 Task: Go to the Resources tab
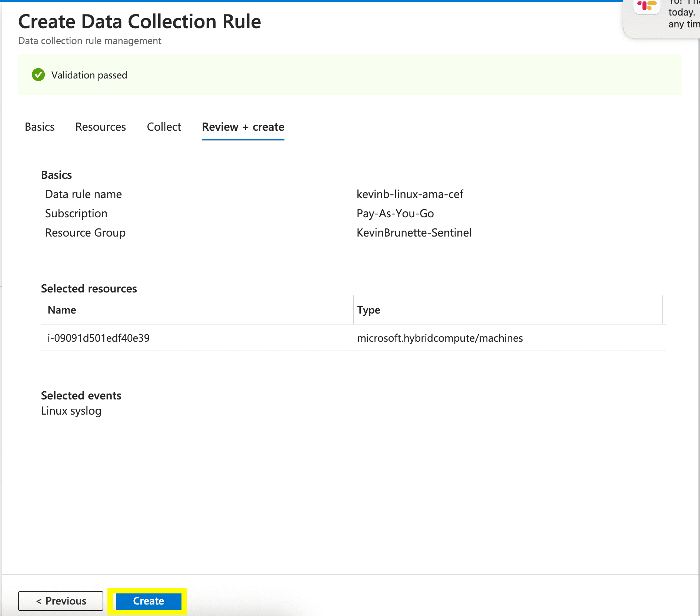click(100, 127)
